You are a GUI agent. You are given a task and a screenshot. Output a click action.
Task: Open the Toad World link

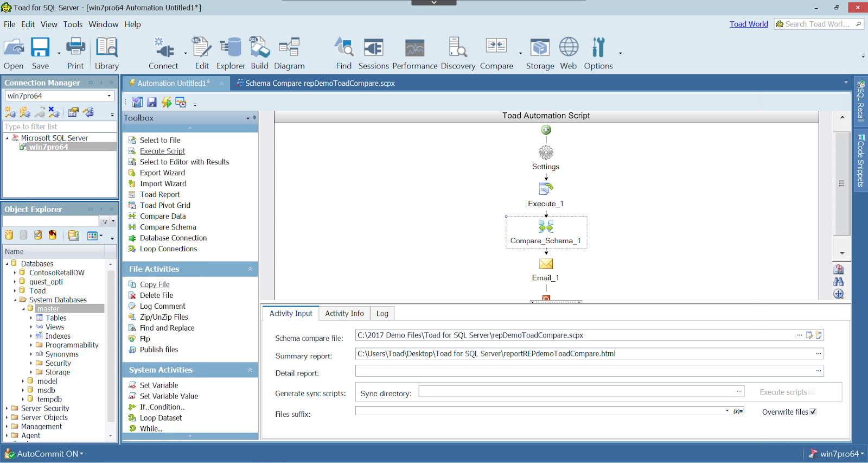coord(749,24)
